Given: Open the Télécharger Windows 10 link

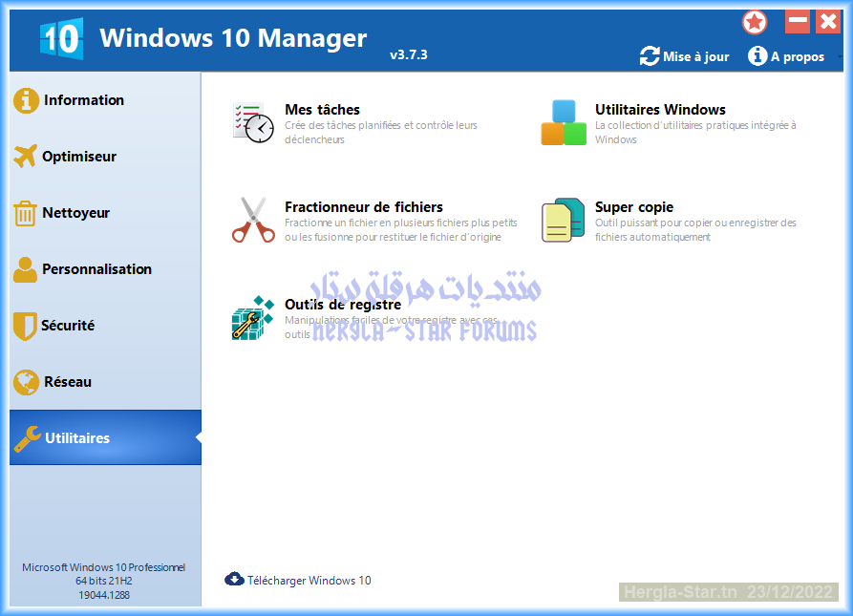Looking at the screenshot, I should [x=309, y=581].
